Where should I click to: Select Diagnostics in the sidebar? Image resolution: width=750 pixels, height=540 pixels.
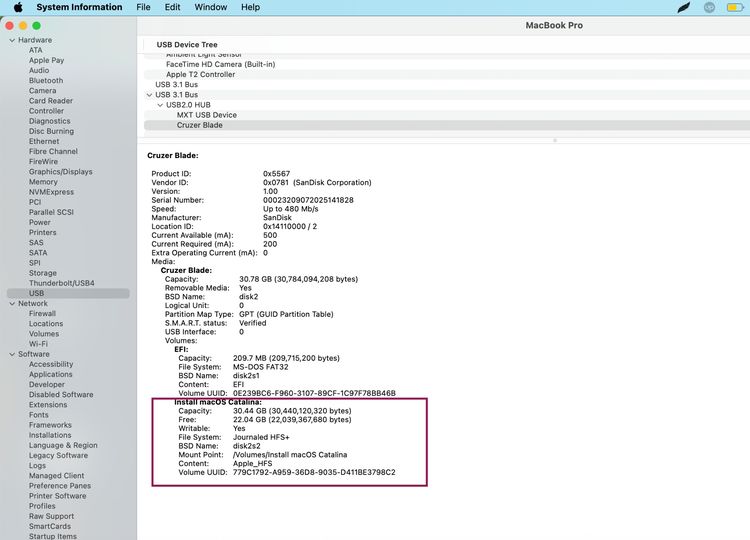point(49,121)
